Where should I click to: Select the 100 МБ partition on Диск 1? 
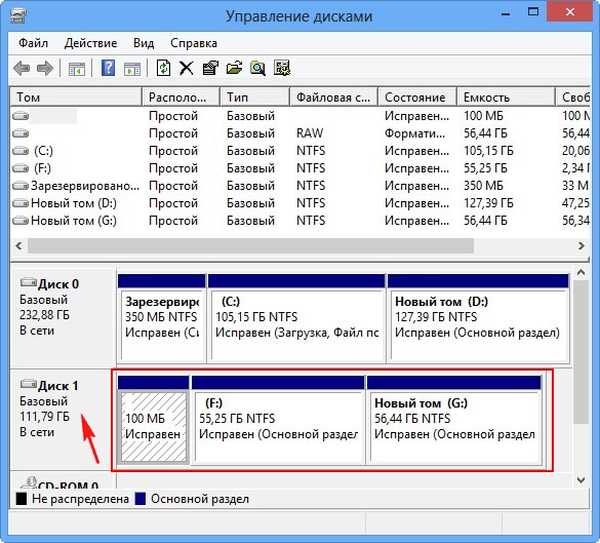point(153,427)
